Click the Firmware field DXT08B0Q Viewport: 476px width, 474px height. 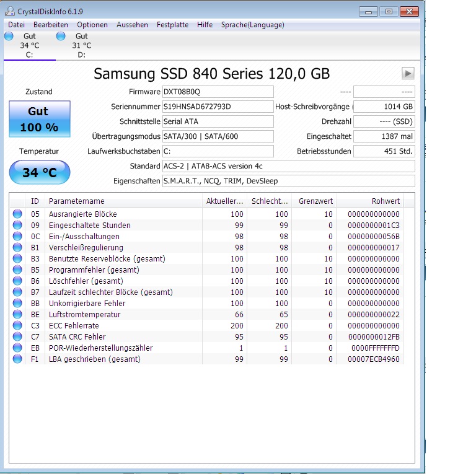[x=218, y=92]
